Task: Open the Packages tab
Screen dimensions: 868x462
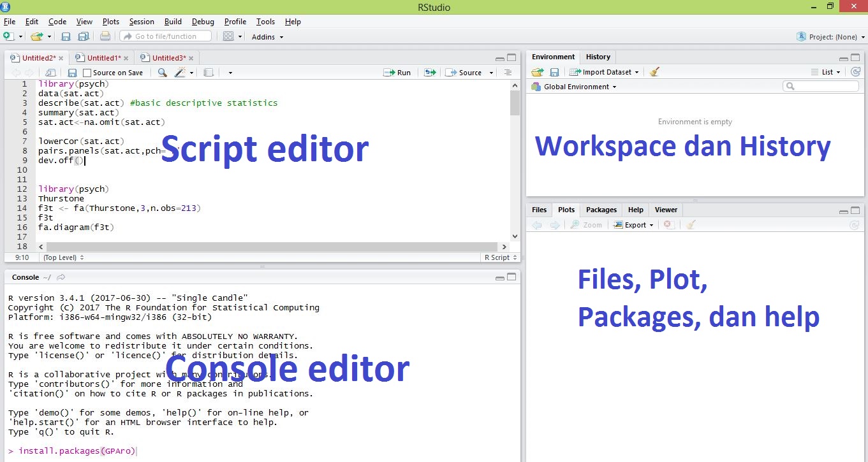Action: (600, 209)
